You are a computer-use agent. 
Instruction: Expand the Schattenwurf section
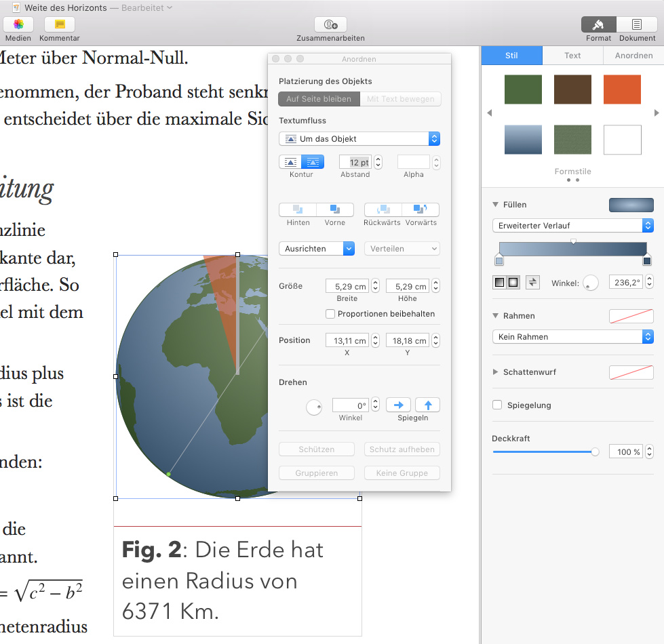(496, 372)
